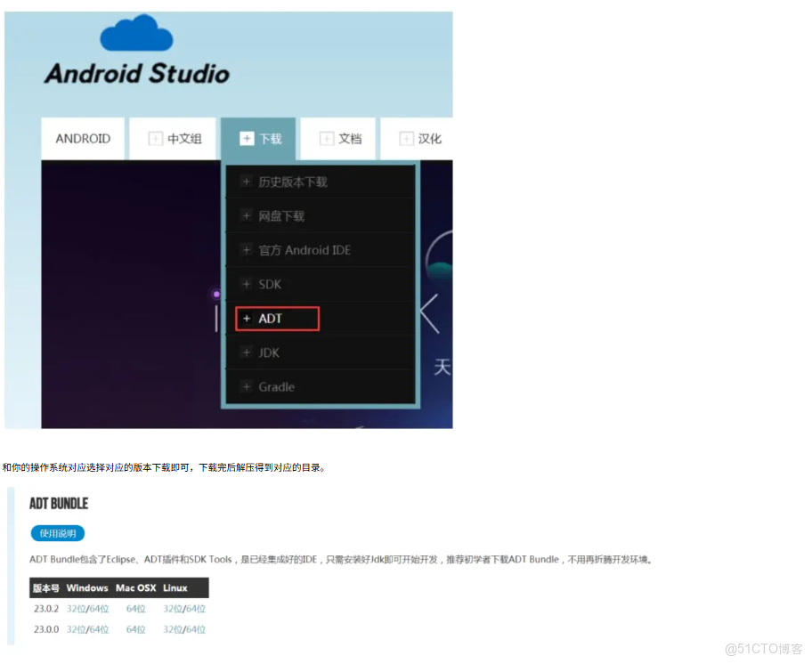Select Gradle from the download menu
The height and width of the screenshot is (664, 812).
point(321,386)
